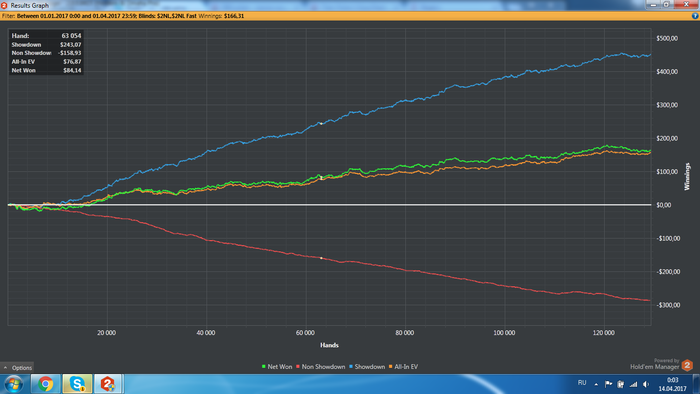Click the Results Graph window title icon

click(x=4, y=5)
